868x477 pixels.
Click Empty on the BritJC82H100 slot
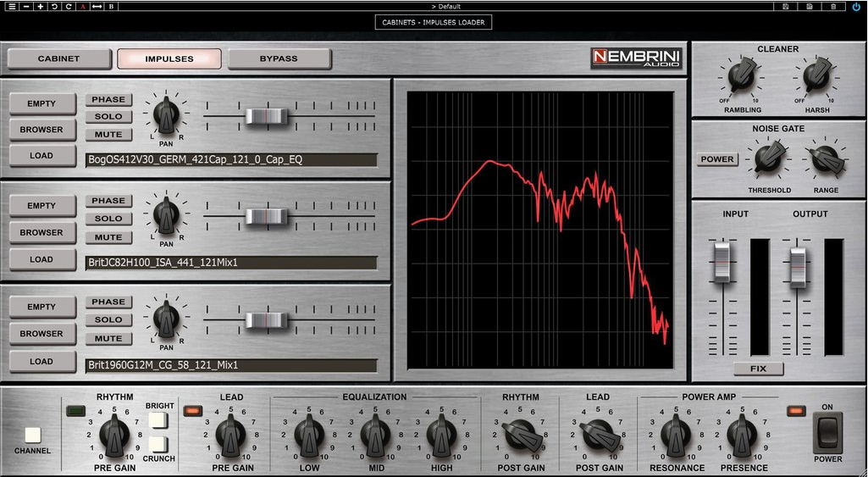42,206
